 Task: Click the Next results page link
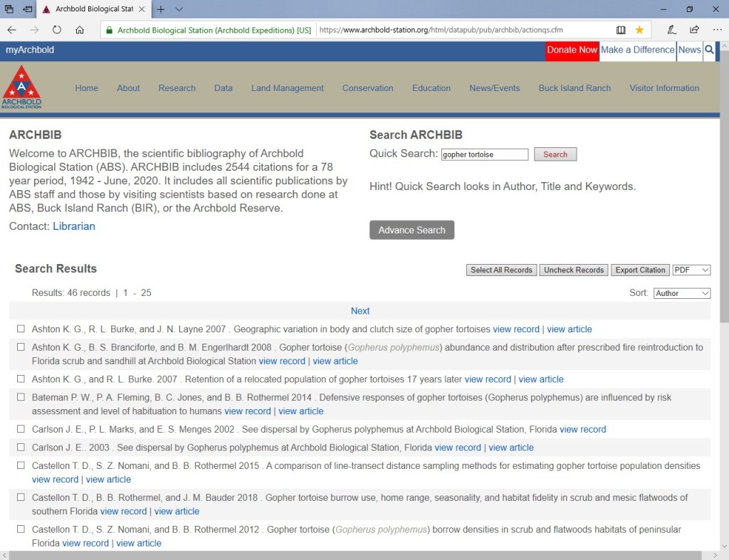360,311
